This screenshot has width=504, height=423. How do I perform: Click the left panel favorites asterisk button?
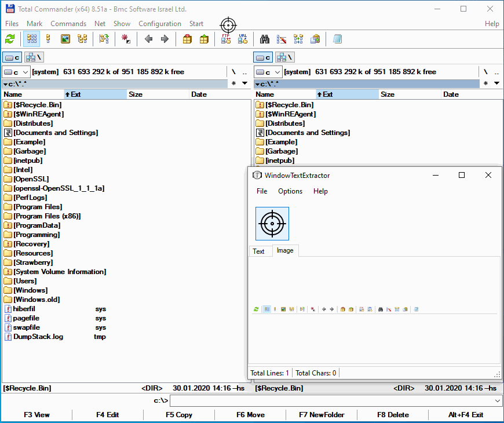[x=233, y=83]
